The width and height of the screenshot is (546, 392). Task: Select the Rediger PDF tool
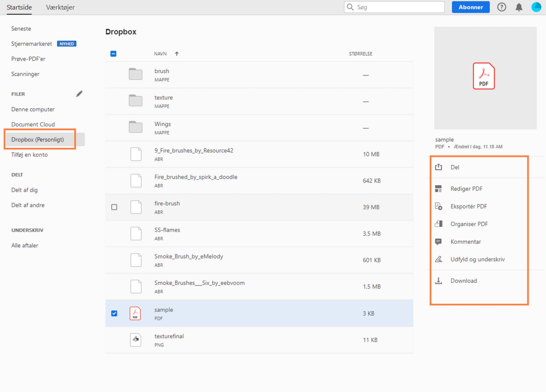point(466,189)
